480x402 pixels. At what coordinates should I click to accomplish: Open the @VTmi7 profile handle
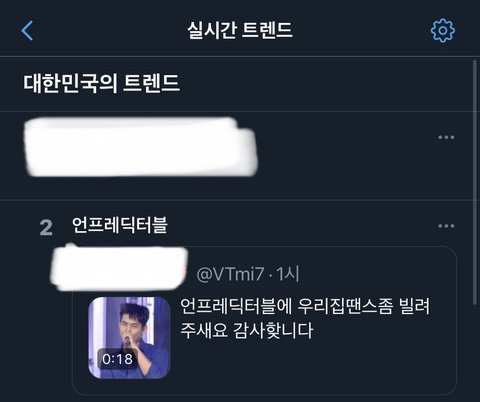230,274
